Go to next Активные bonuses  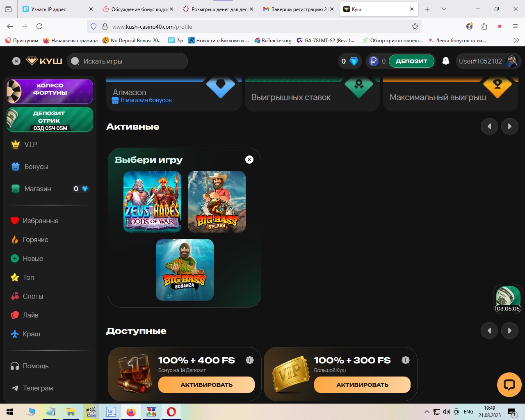510,126
